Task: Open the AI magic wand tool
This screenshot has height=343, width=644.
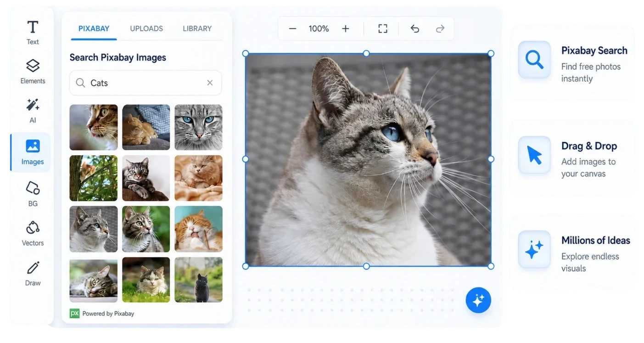Action: (x=33, y=111)
